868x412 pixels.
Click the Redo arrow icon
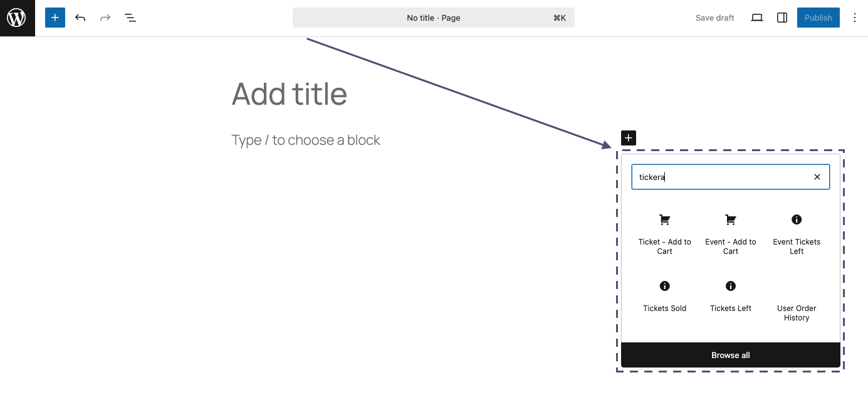(x=105, y=18)
